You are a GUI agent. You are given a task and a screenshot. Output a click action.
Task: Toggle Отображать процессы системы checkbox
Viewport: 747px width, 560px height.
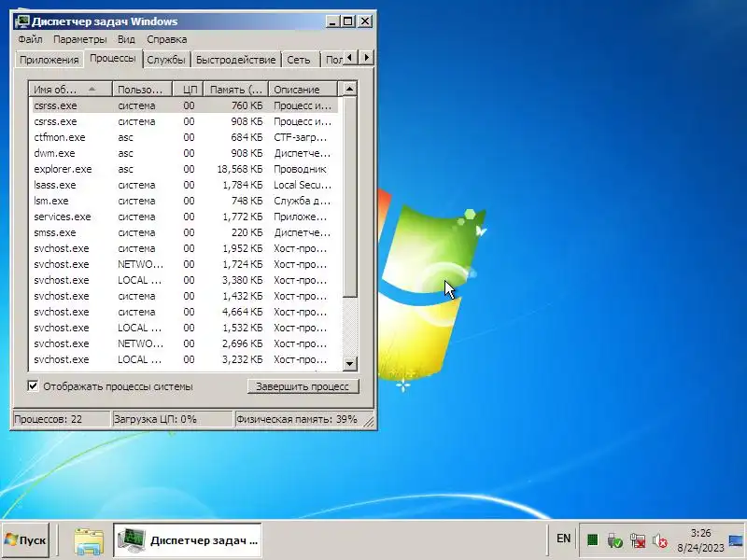[33, 385]
